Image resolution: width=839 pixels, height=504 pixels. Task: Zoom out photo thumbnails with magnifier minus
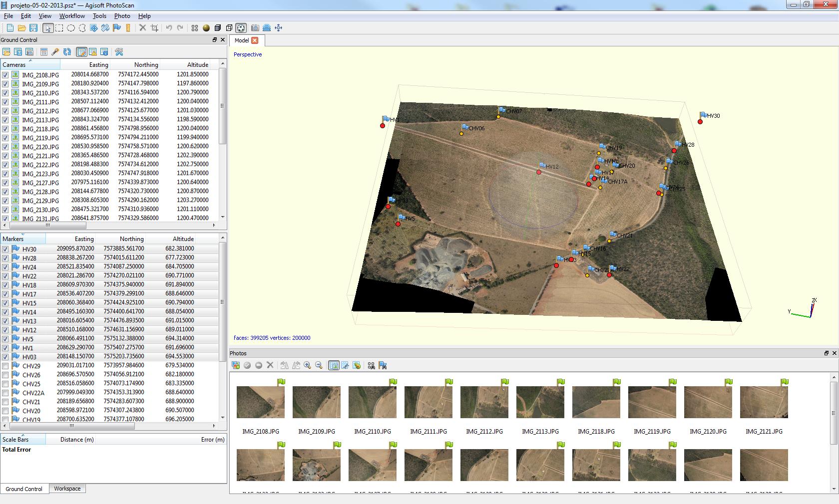click(x=319, y=365)
